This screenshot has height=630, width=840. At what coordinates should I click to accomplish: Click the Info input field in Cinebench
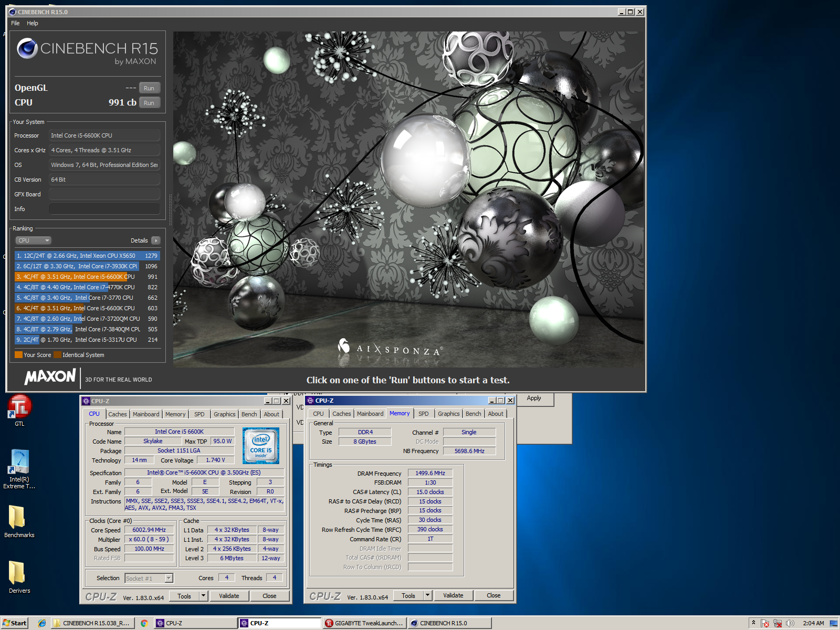coord(104,209)
